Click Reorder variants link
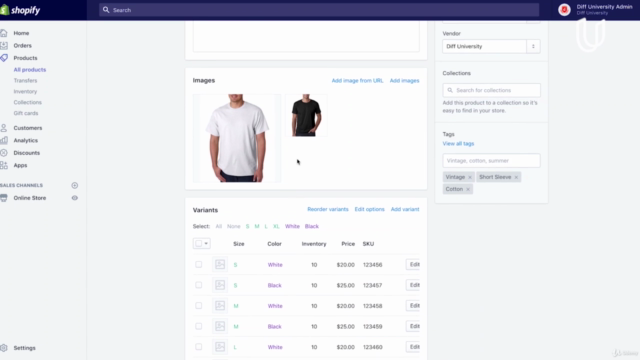This screenshot has width=640, height=360. click(x=328, y=209)
